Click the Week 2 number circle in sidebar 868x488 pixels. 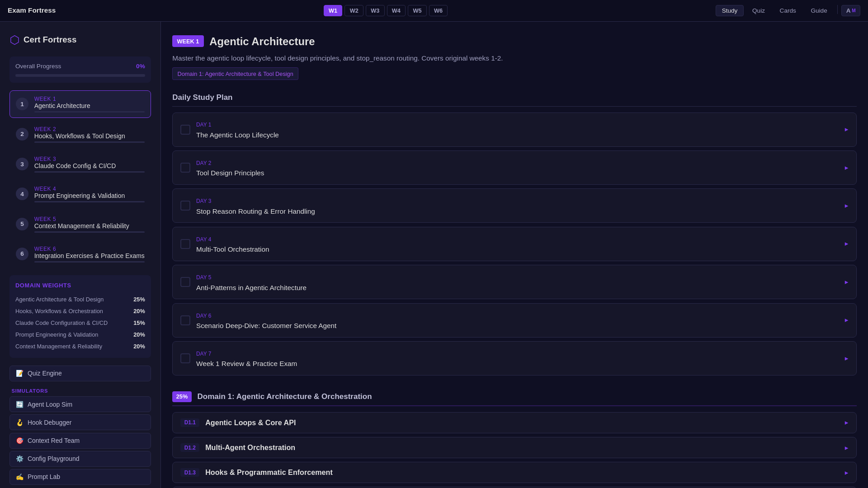tap(22, 134)
